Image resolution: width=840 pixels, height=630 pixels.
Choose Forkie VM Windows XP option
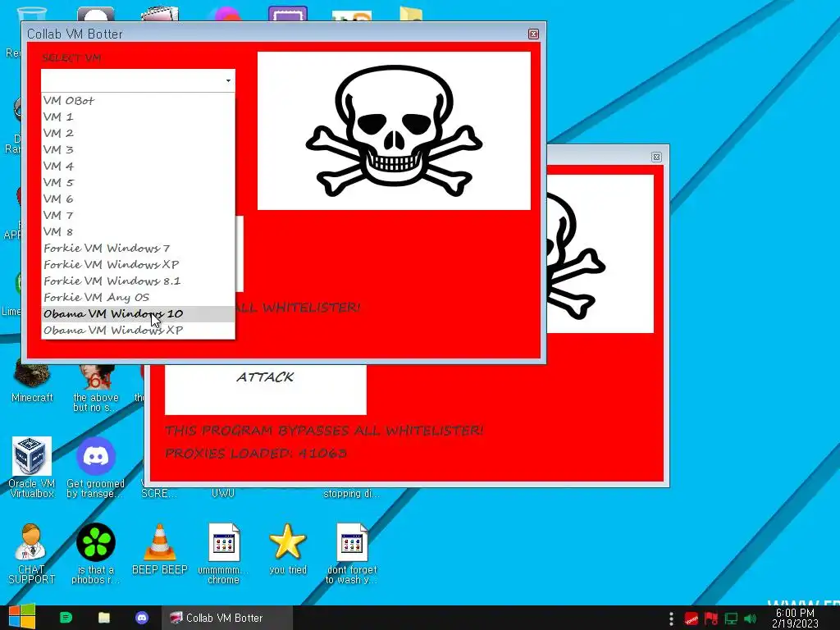point(138,264)
